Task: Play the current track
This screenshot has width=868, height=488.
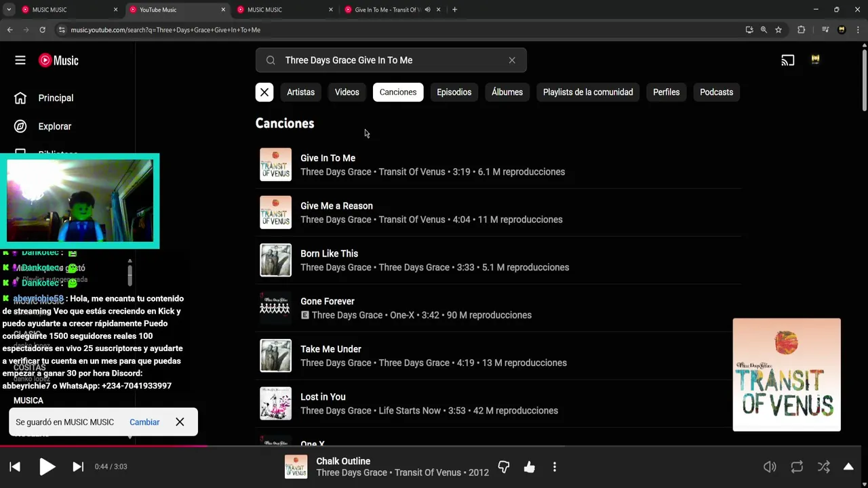Action: pos(47,467)
